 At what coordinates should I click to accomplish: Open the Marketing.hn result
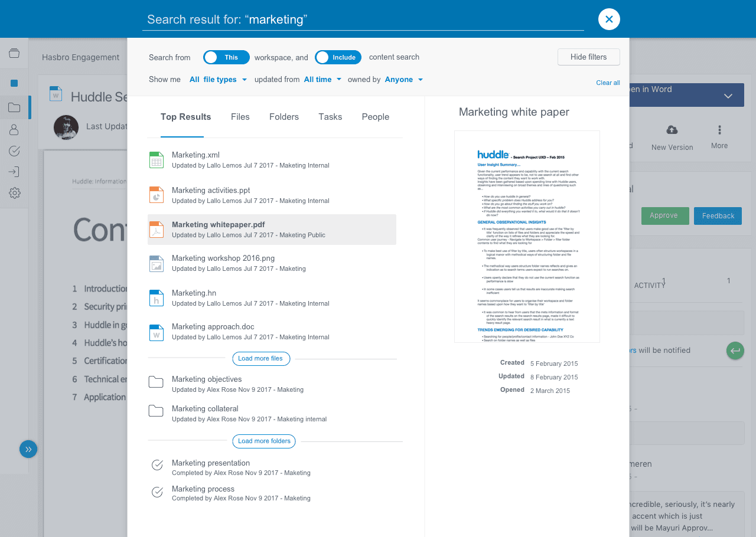pos(272,297)
